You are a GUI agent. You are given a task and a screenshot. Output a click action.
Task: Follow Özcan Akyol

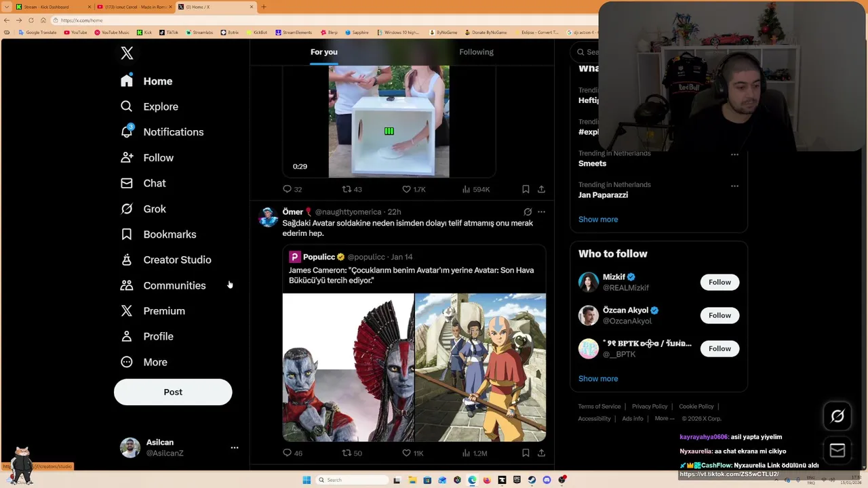(719, 315)
